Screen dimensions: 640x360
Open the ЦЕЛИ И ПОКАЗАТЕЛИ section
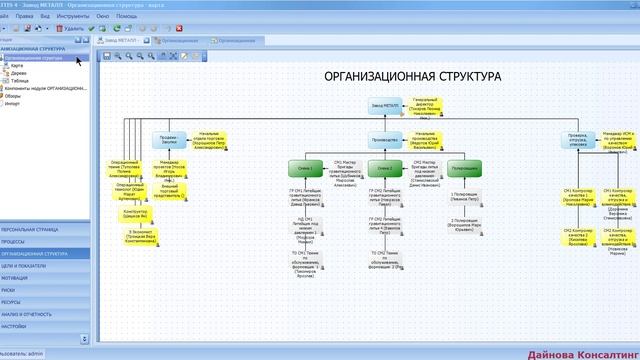45,266
